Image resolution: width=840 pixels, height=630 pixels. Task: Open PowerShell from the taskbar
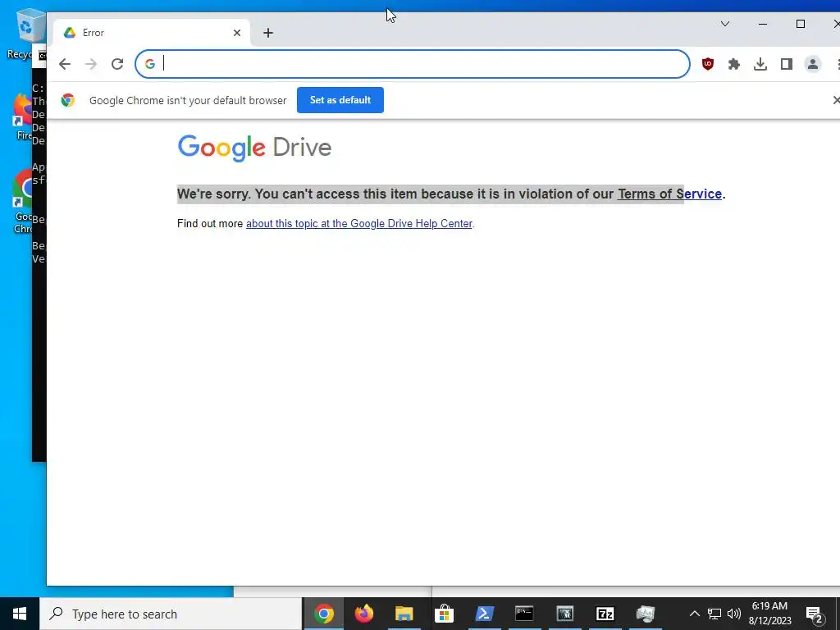click(x=484, y=614)
